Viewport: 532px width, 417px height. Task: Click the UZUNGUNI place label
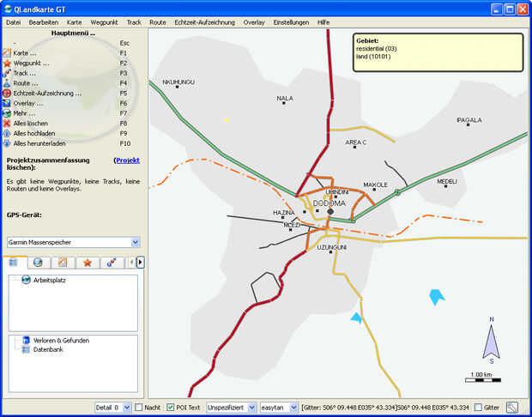pyautogui.click(x=332, y=248)
